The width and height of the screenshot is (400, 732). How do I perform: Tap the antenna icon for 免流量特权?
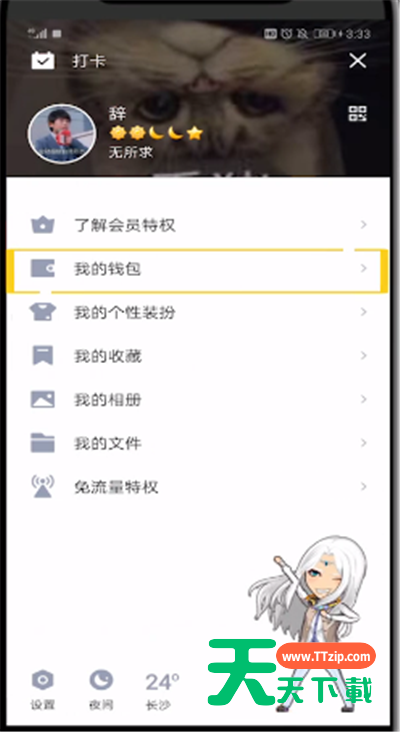tap(42, 486)
